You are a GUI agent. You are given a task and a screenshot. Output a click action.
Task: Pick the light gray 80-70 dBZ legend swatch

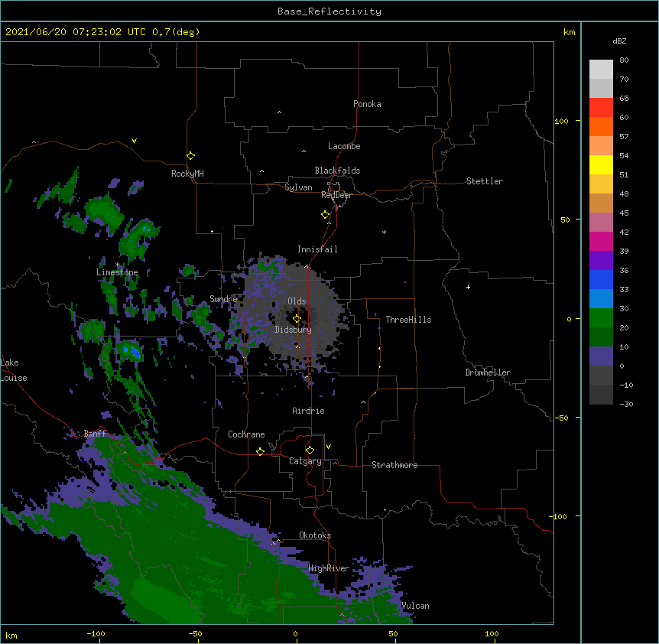(x=601, y=69)
